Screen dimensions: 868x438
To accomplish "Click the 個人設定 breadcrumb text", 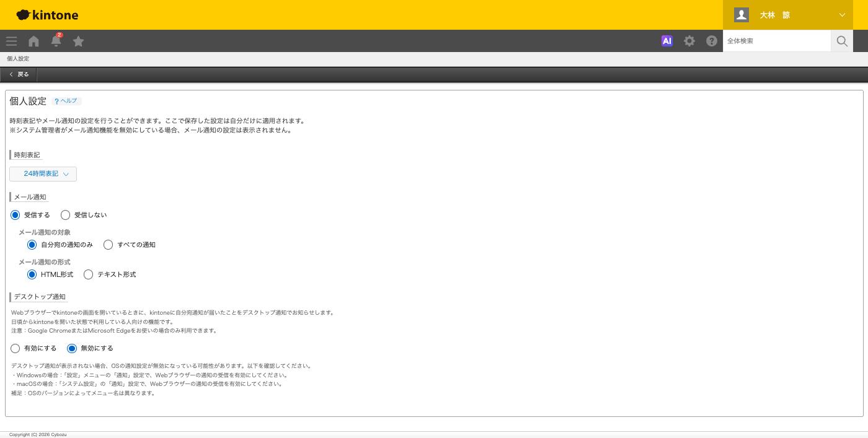I will point(18,59).
